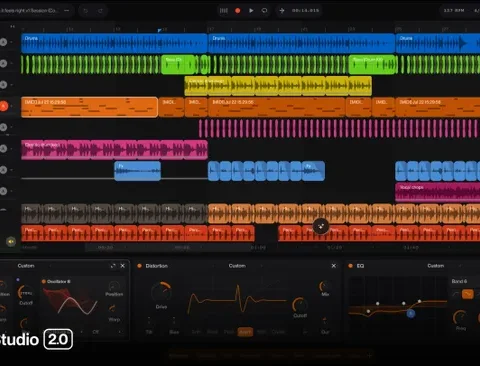Image resolution: width=480 pixels, height=366 pixels.
Task: Toggle Oscillator B on or off
Action: pyautogui.click(x=44, y=282)
